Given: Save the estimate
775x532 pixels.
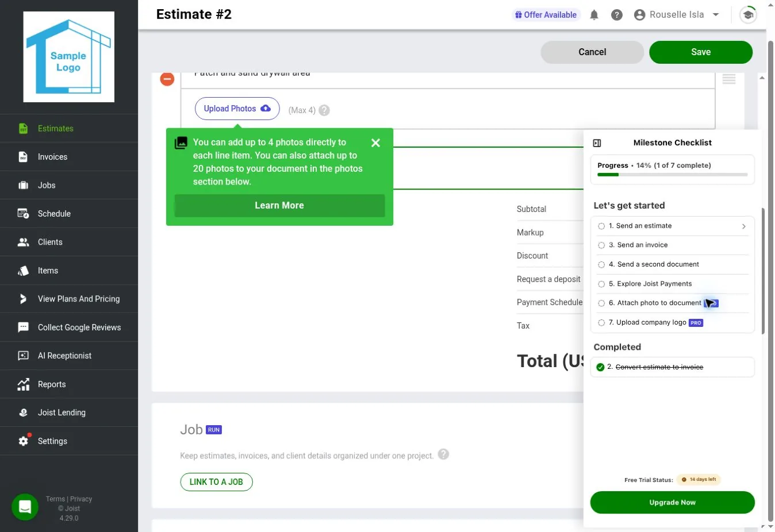Looking at the screenshot, I should [701, 52].
